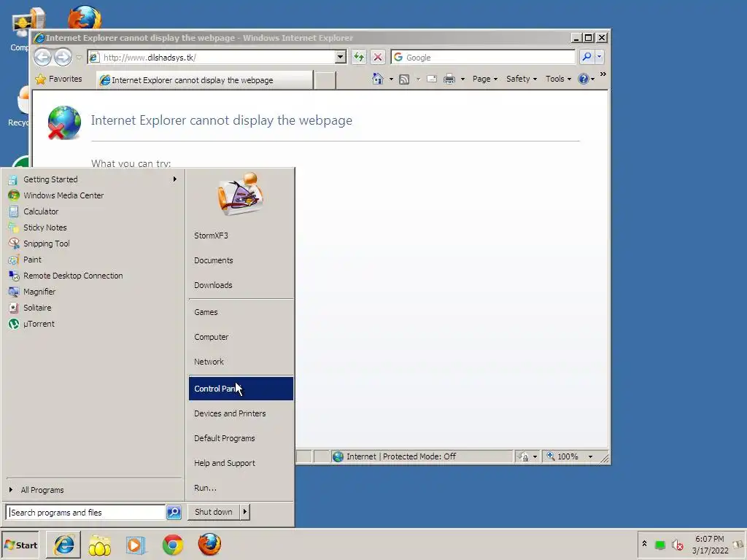The image size is (747, 560).
Task: Launch µTorrent from Start menu
Action: pyautogui.click(x=93, y=324)
